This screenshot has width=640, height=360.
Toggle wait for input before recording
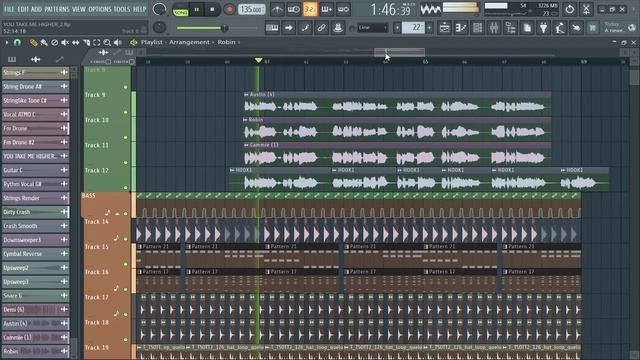(293, 9)
